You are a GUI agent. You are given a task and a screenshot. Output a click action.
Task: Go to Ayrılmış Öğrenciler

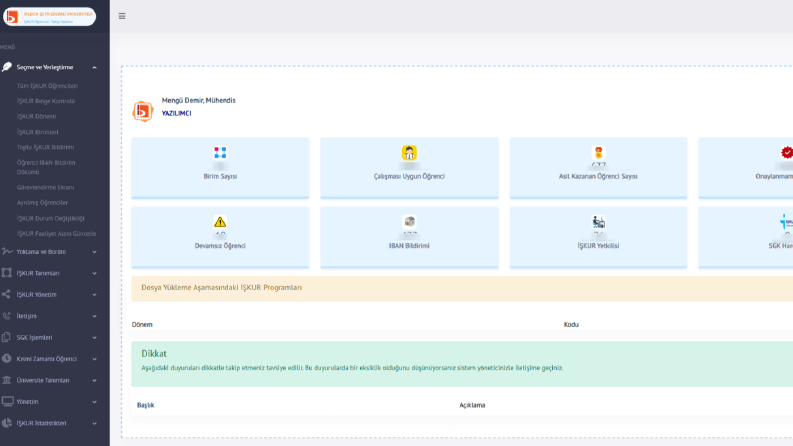42,203
